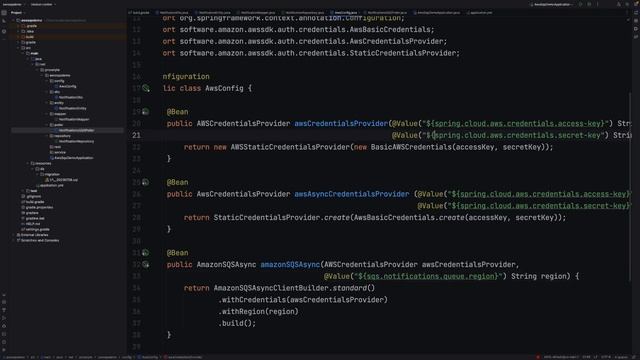Select NotificationEntity in the project tree
640x360 pixels.
pos(72,109)
